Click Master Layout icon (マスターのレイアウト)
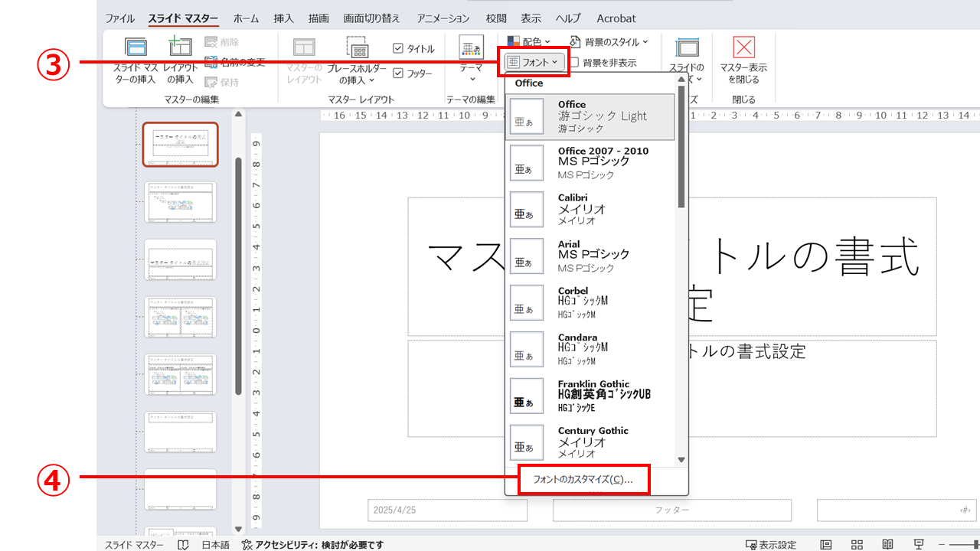980x551 pixels. [x=304, y=47]
